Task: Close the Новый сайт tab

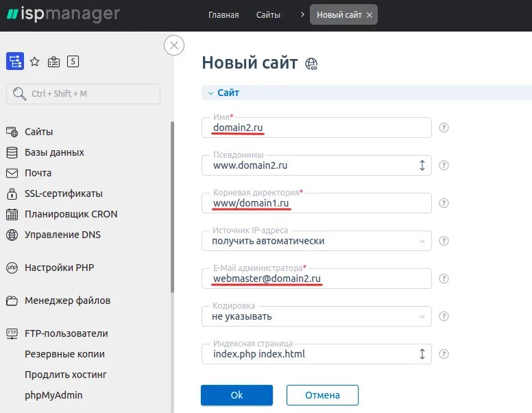Action: (x=370, y=15)
